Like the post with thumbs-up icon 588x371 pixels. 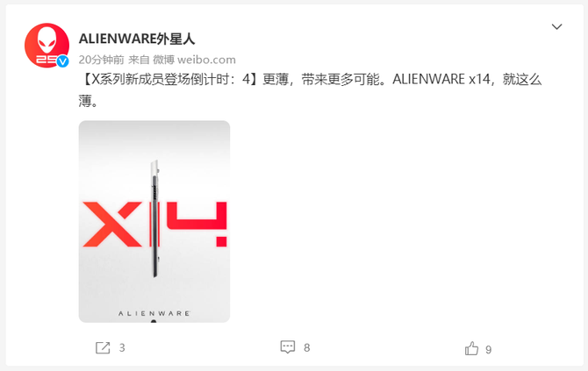[x=471, y=348]
